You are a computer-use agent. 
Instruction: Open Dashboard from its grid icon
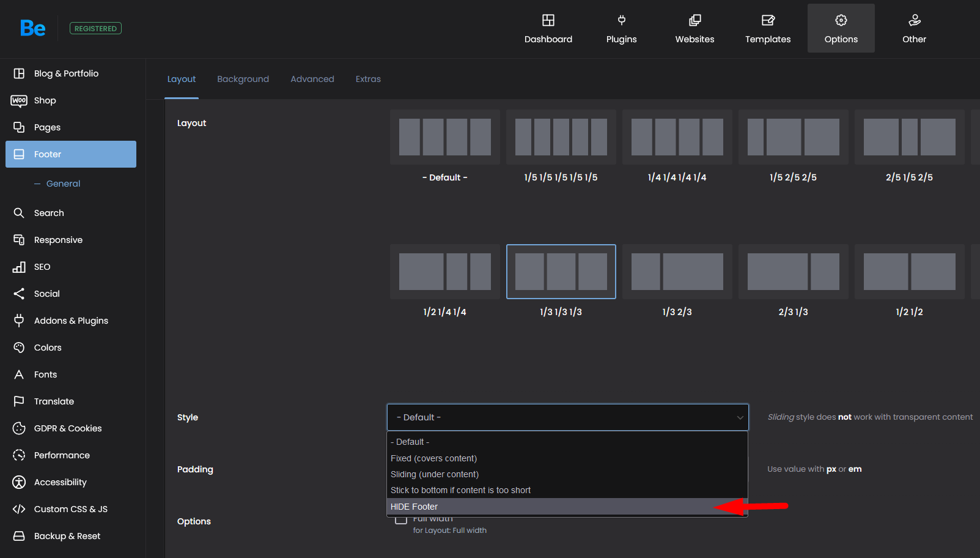(x=548, y=20)
